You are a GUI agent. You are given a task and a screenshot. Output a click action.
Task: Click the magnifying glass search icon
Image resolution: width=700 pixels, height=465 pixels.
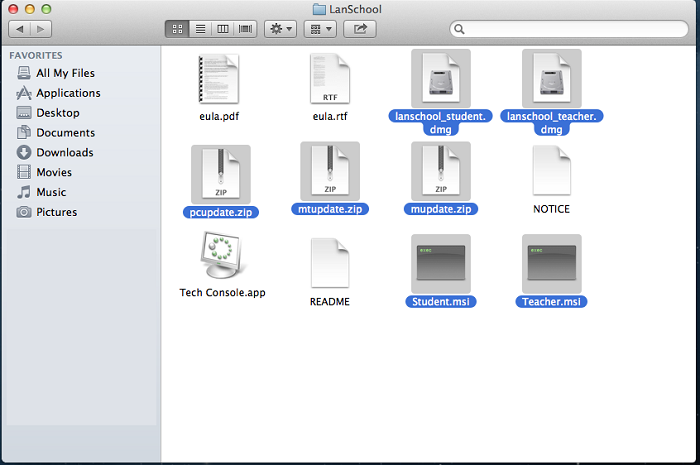tap(459, 29)
